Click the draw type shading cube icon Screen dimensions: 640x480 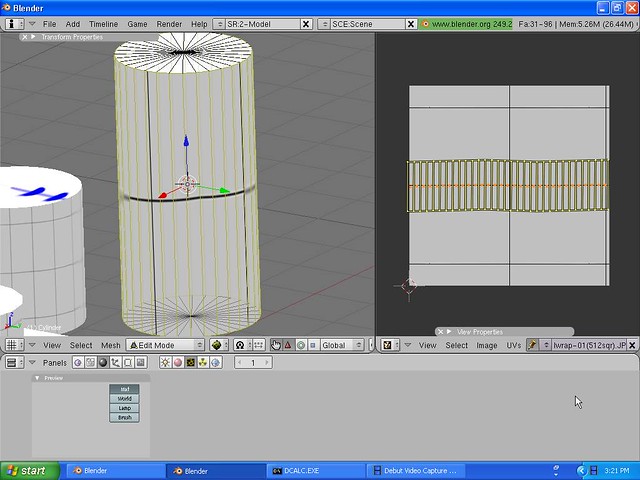click(x=217, y=345)
